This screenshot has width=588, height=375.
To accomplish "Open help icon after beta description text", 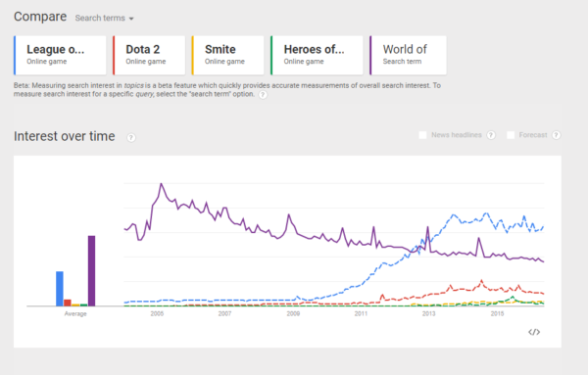I will pyautogui.click(x=263, y=94).
